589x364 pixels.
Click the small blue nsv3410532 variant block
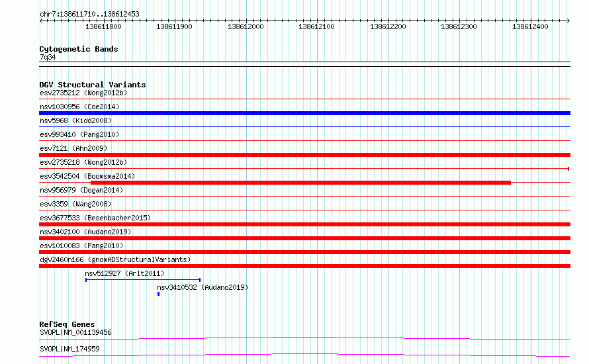(159, 294)
